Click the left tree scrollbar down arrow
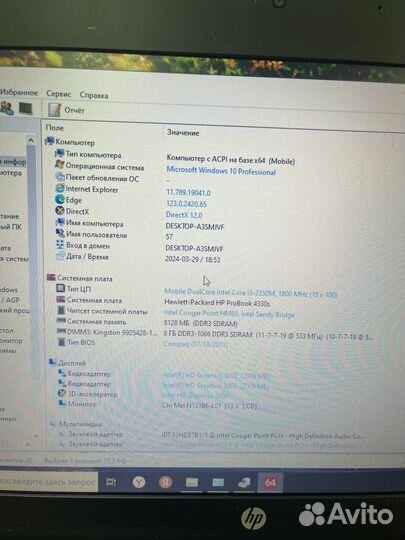This screenshot has height=540, width=405. pyautogui.click(x=36, y=436)
